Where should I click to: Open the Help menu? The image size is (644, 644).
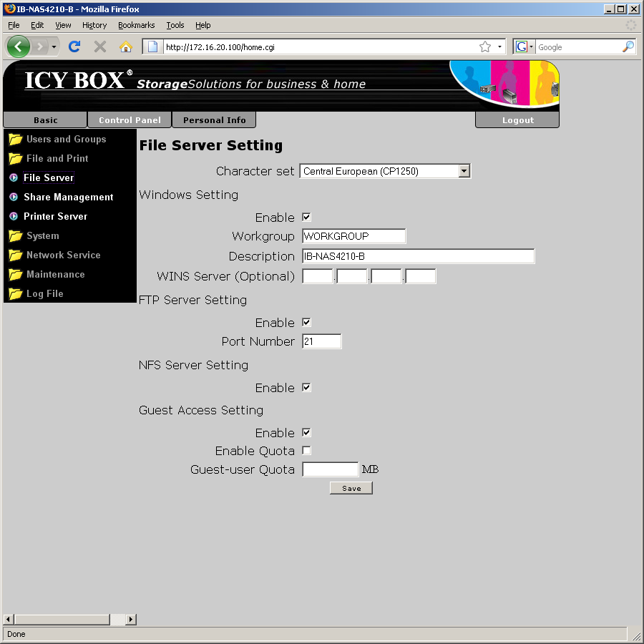coord(203,25)
